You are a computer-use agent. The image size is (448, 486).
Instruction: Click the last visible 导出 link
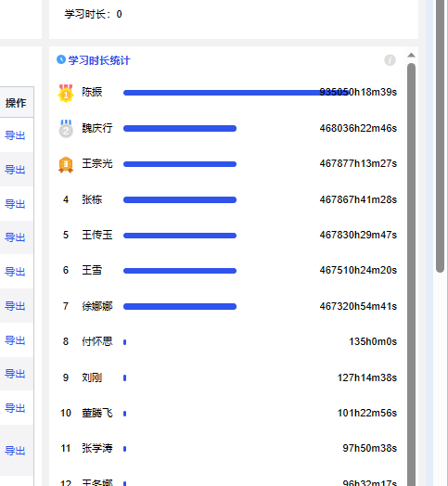[x=15, y=451]
